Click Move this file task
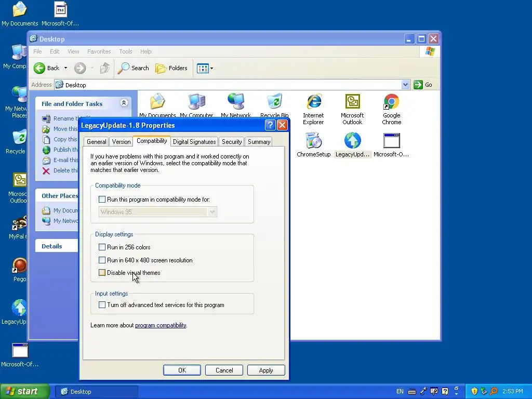532x399 pixels. point(60,129)
